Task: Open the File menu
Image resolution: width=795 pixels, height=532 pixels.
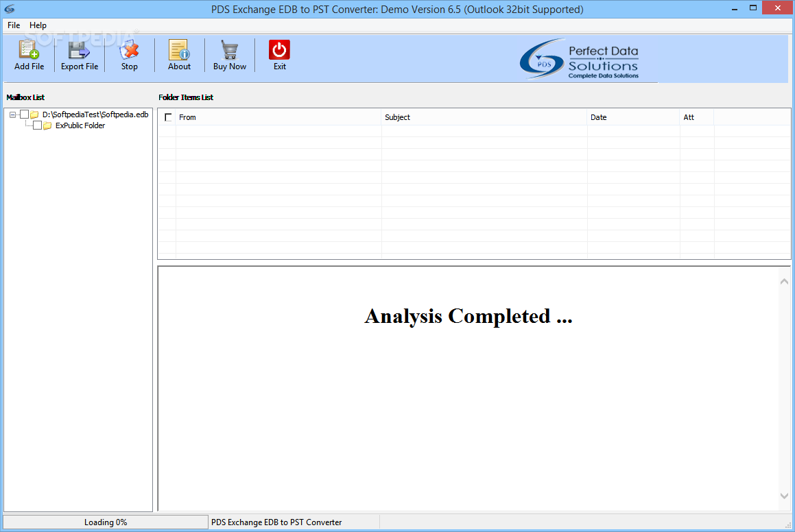Action: pos(14,25)
